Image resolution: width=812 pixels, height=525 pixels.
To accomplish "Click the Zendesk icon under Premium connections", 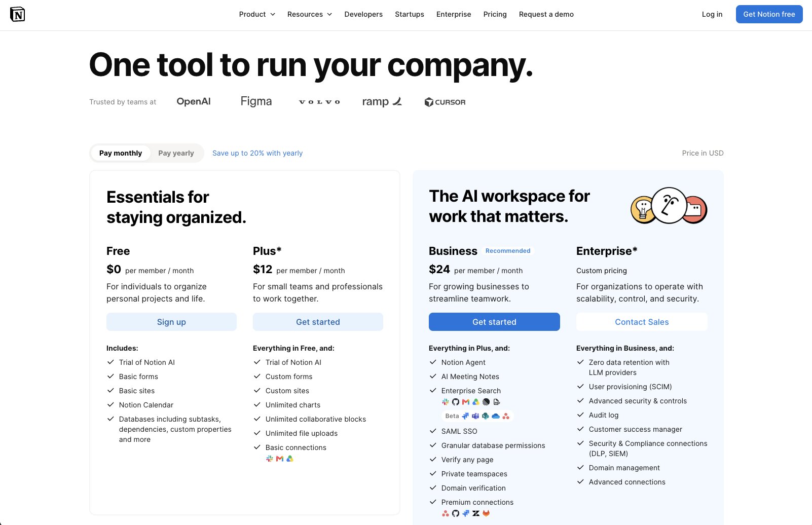I will coord(476,513).
